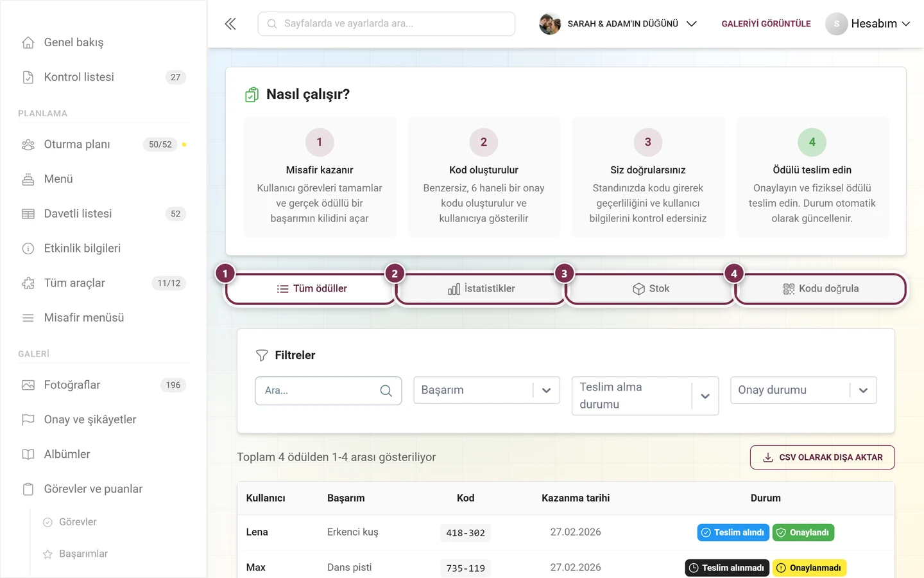Click CSV olarak dışa aktar button
The image size is (924, 578).
tap(823, 457)
